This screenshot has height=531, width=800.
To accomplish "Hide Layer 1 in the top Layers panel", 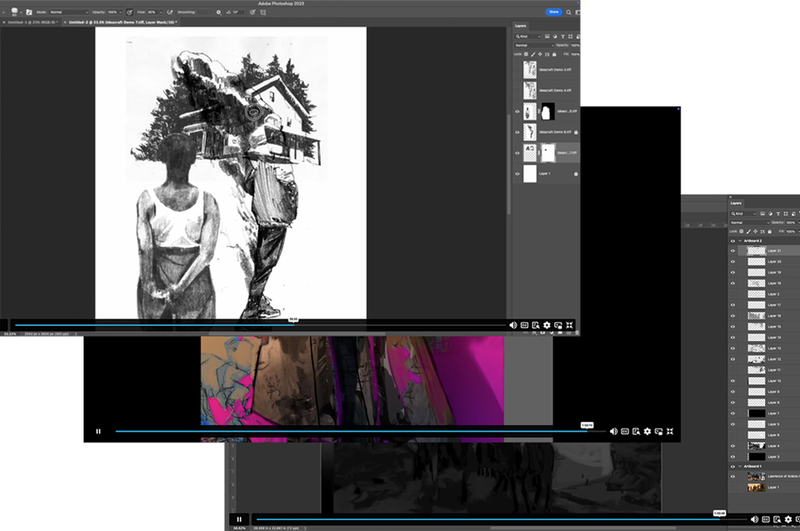I will (x=518, y=173).
